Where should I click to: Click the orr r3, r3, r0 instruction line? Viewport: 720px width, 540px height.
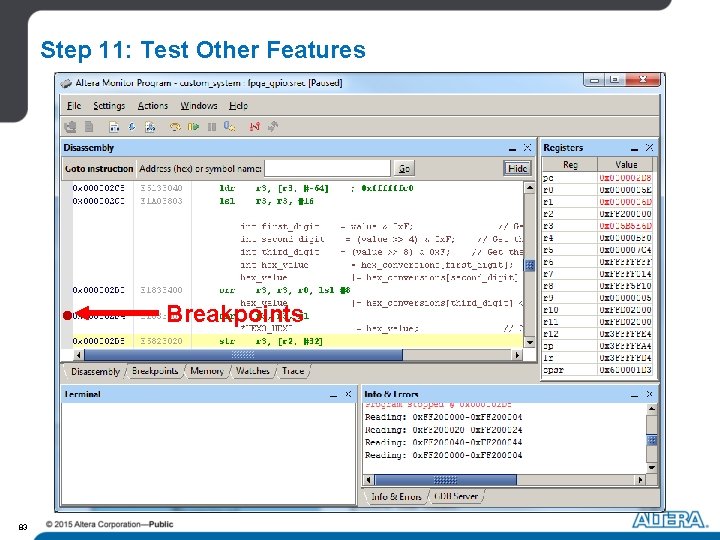click(285, 290)
